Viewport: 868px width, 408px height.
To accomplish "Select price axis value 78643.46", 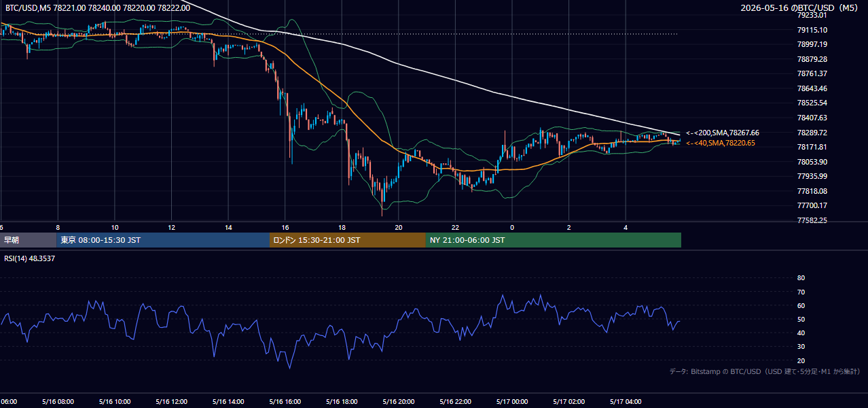I will pyautogui.click(x=812, y=88).
